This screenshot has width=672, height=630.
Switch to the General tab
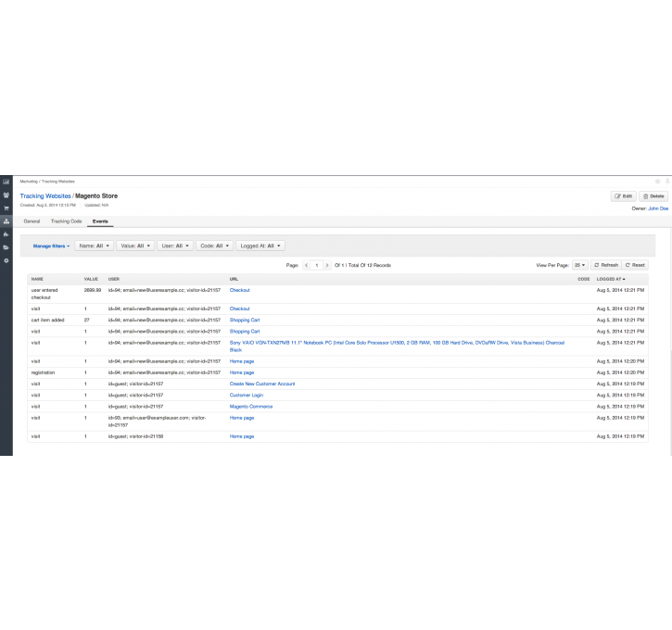pos(32,221)
